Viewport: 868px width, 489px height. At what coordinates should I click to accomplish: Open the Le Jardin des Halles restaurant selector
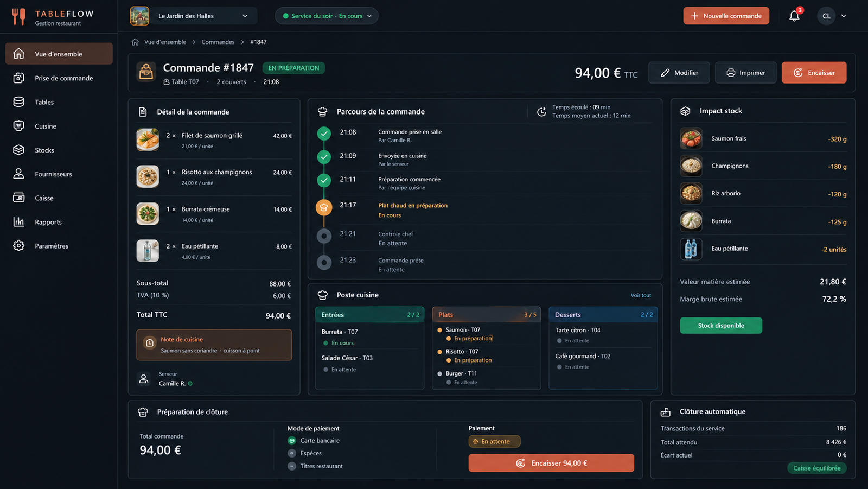pyautogui.click(x=193, y=16)
